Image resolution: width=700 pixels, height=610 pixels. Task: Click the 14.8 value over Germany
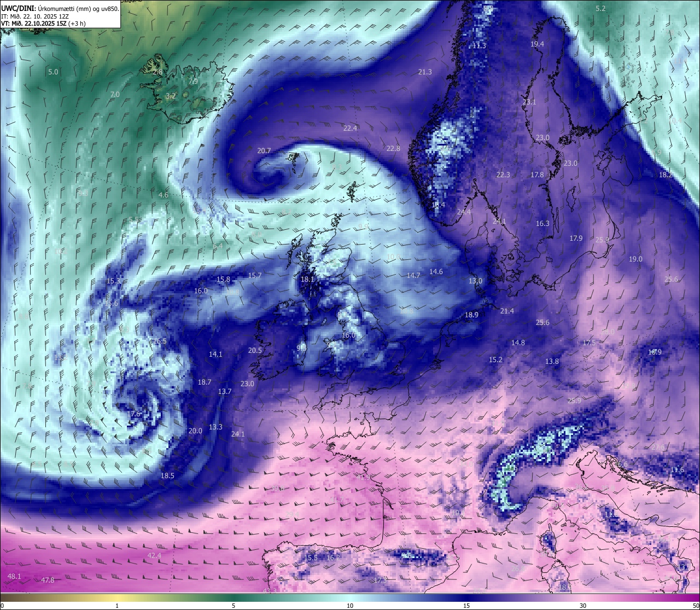coord(518,342)
